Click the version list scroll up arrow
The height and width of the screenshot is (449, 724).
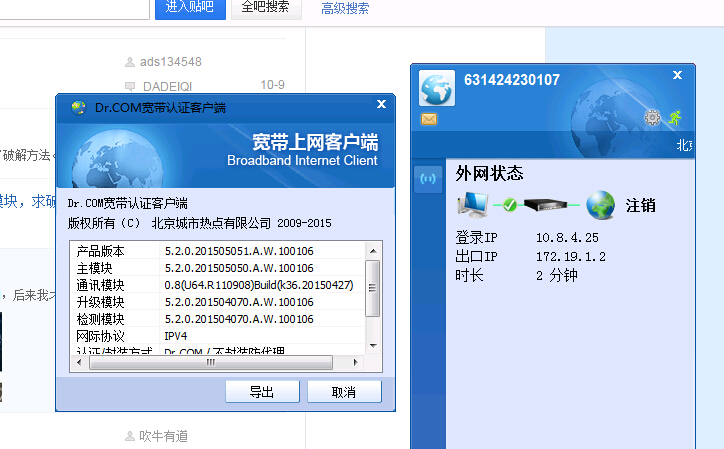[x=373, y=251]
